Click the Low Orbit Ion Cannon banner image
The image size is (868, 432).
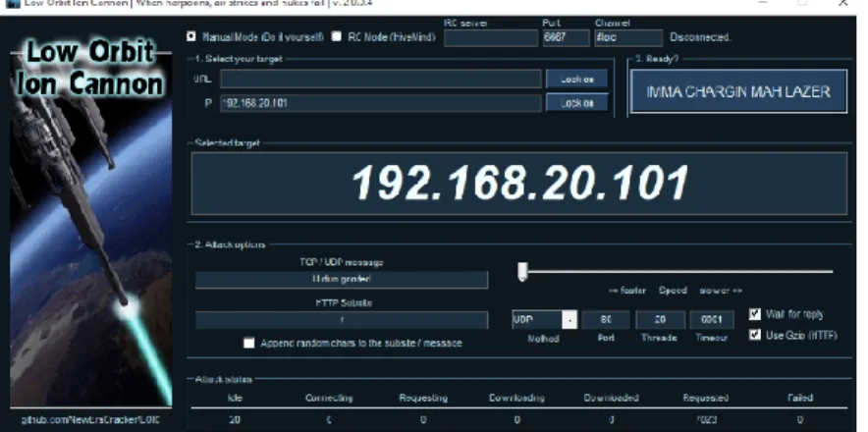pos(90,222)
